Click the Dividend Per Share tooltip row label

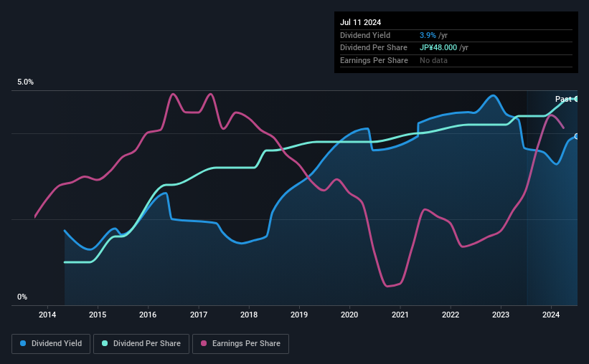374,48
